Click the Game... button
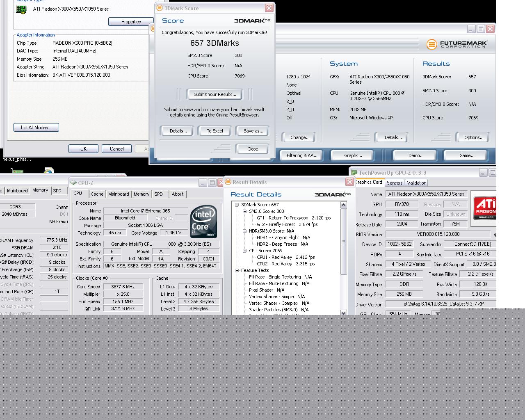This screenshot has width=525, height=420. pos(467,155)
